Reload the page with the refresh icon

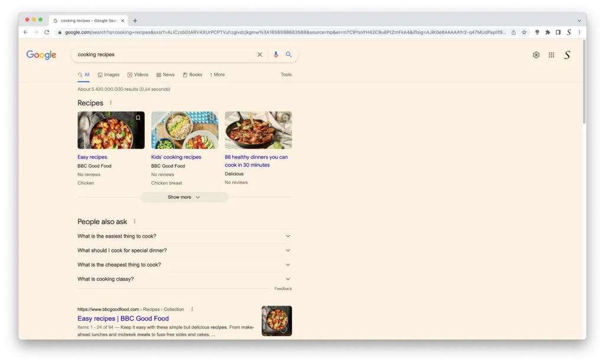[x=47, y=32]
